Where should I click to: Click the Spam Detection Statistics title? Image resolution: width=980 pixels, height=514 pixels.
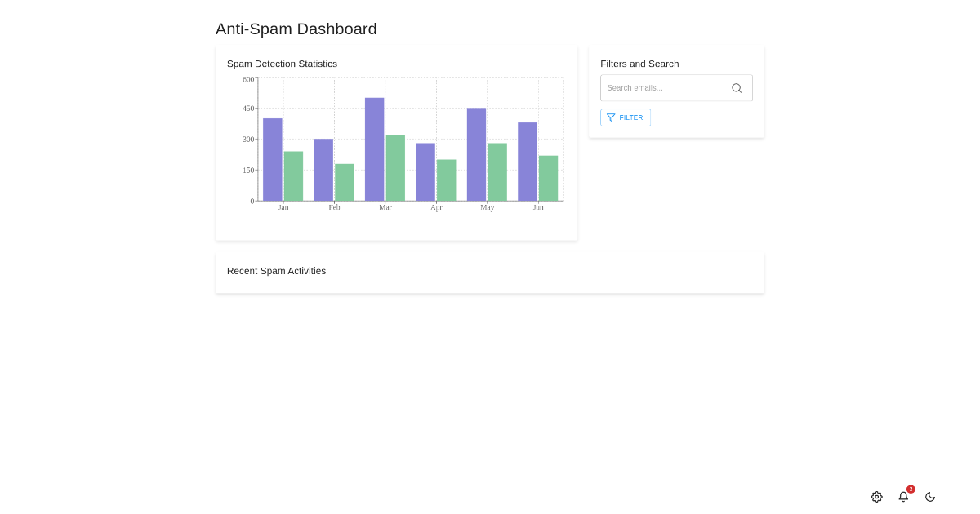(282, 64)
